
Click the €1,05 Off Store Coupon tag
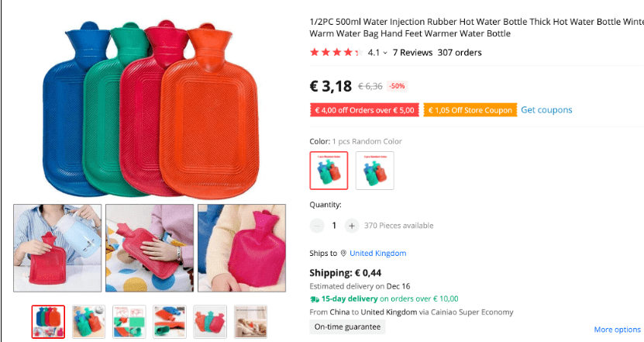(x=470, y=110)
